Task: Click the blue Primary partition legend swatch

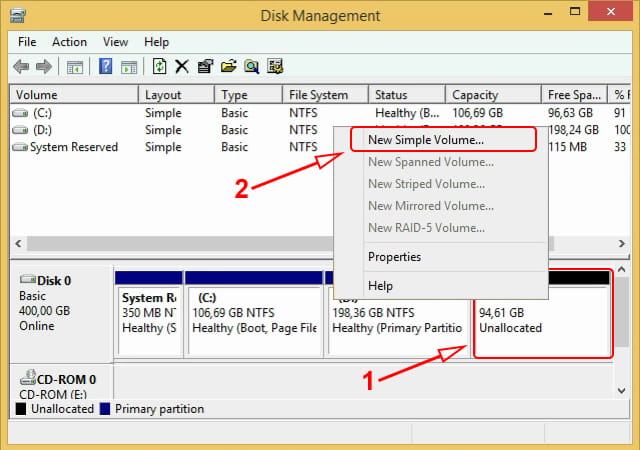Action: 105,409
